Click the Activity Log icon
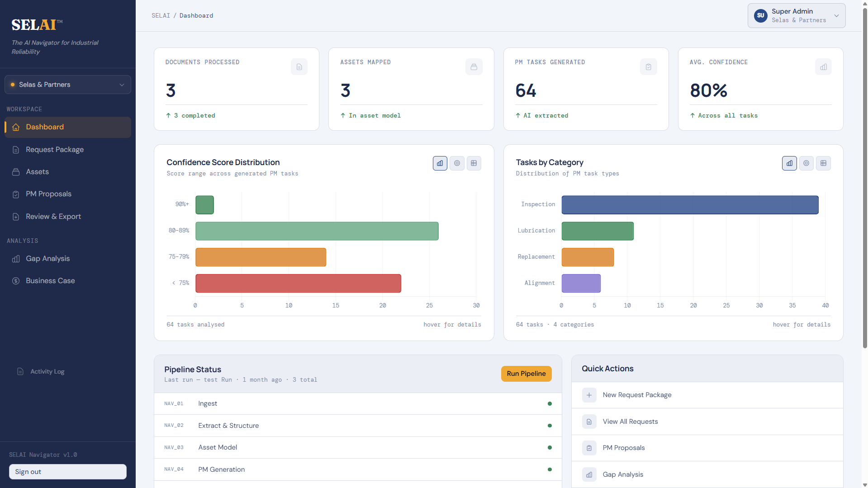Screen dimensions: 868x488 (x=20, y=371)
